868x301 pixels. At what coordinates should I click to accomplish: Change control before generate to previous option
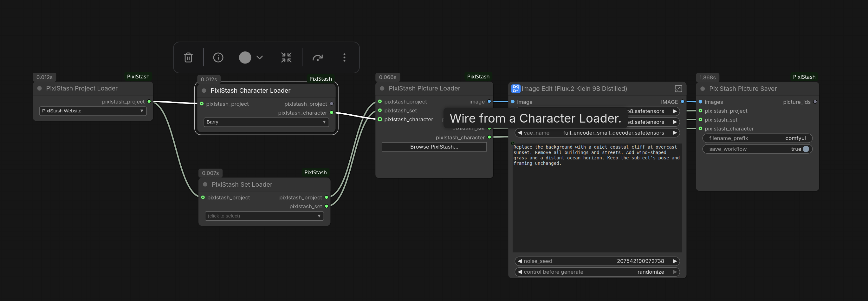tap(520, 272)
